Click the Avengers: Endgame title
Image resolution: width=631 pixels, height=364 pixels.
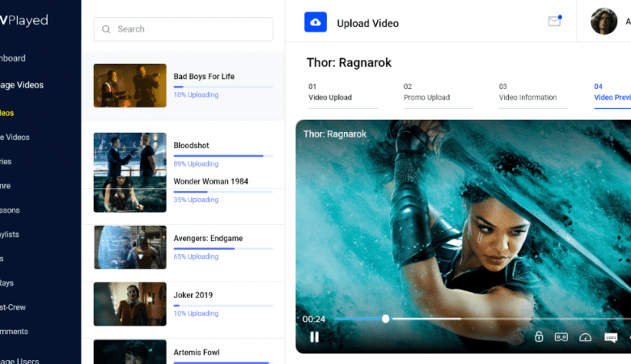coord(208,239)
